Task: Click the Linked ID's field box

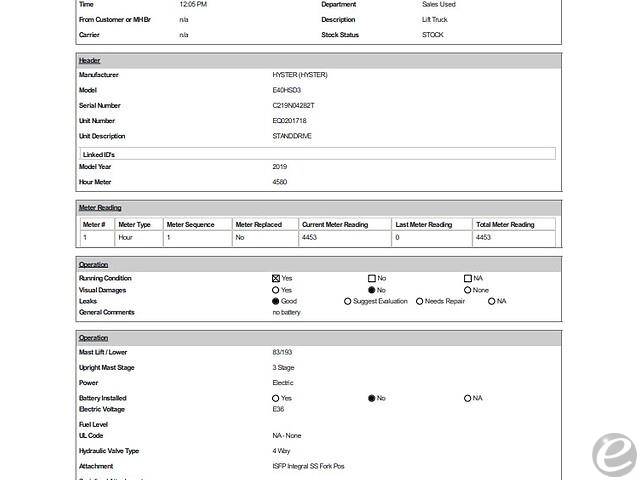Action: point(318,154)
